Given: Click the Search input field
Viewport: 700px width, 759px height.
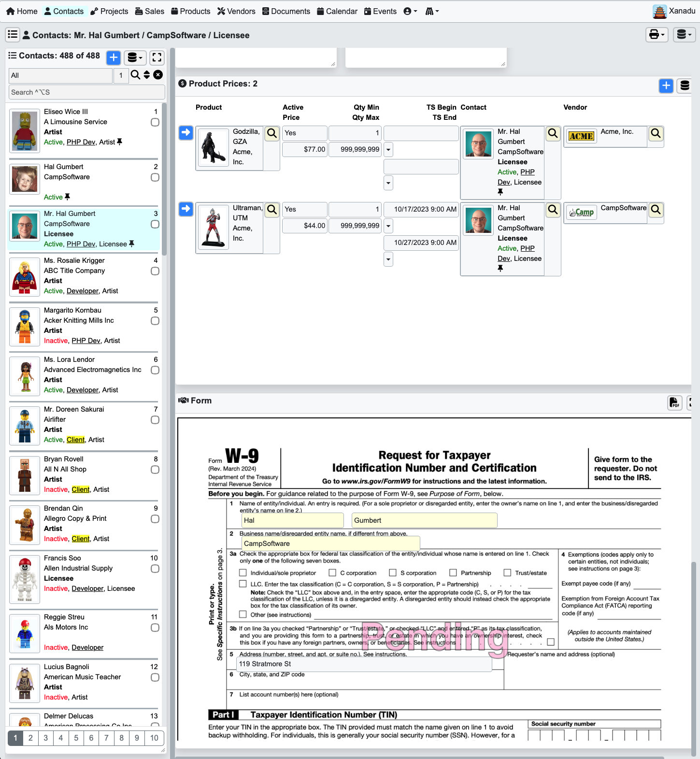Looking at the screenshot, I should click(x=87, y=92).
